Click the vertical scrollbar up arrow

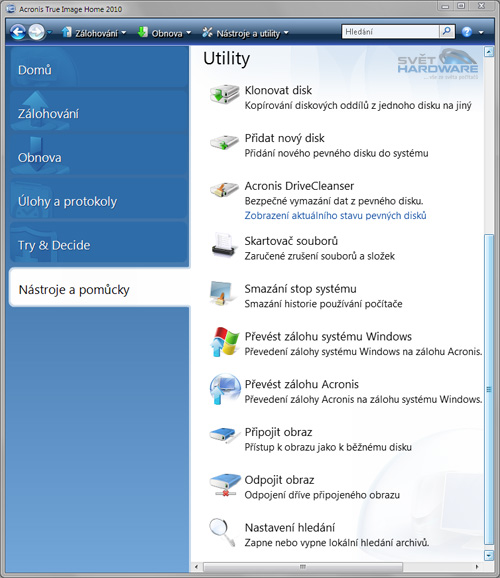click(489, 52)
